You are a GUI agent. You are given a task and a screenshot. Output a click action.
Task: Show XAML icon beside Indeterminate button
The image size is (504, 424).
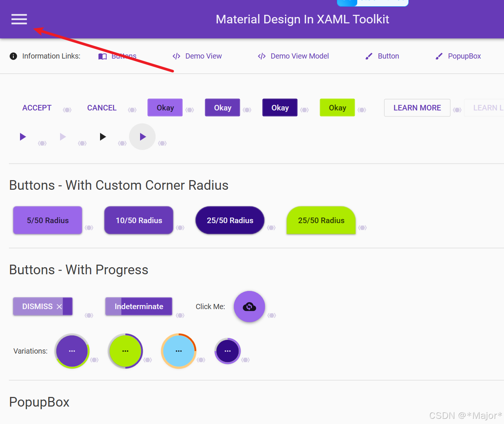[180, 315]
